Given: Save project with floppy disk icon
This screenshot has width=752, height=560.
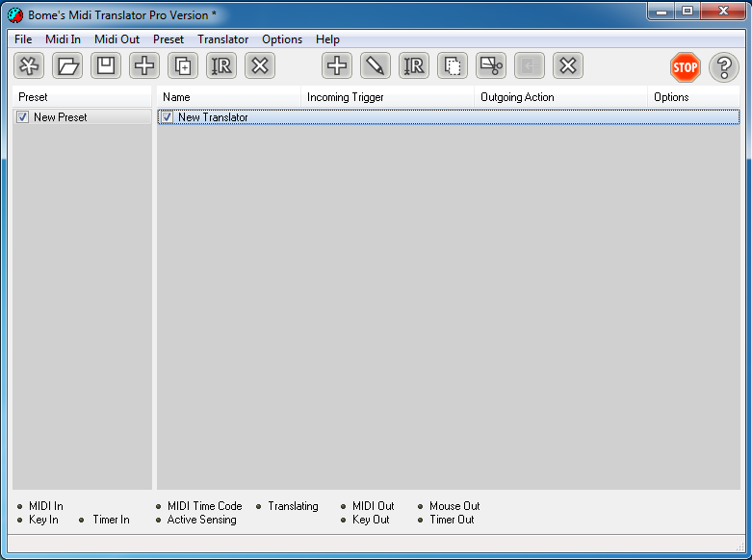Looking at the screenshot, I should (106, 65).
